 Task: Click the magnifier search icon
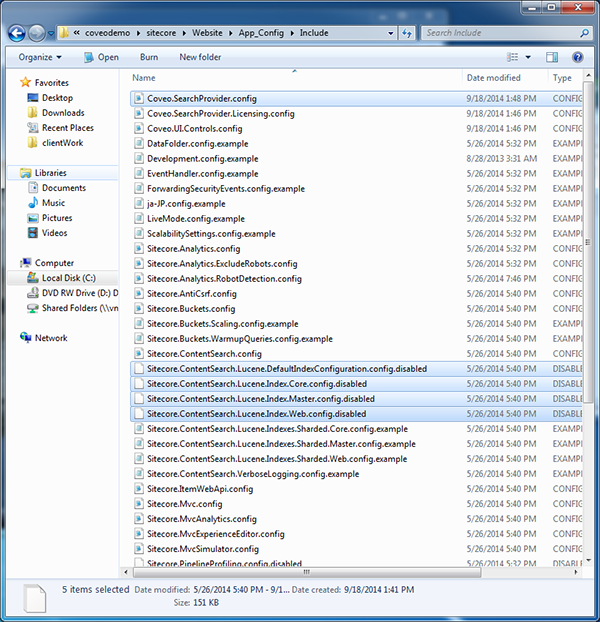pyautogui.click(x=585, y=33)
